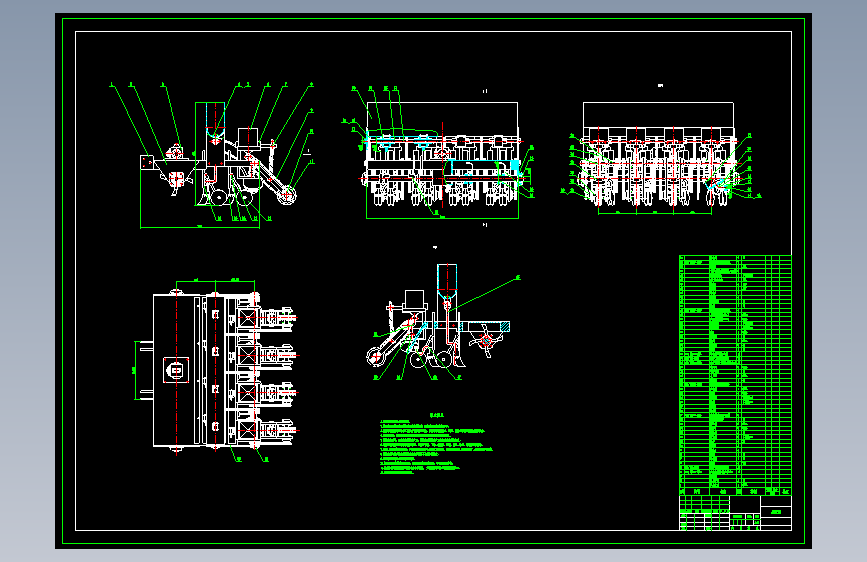Click the title block at drawing bottom-right corner
Viewport: 867px width, 562px height.
click(735, 513)
